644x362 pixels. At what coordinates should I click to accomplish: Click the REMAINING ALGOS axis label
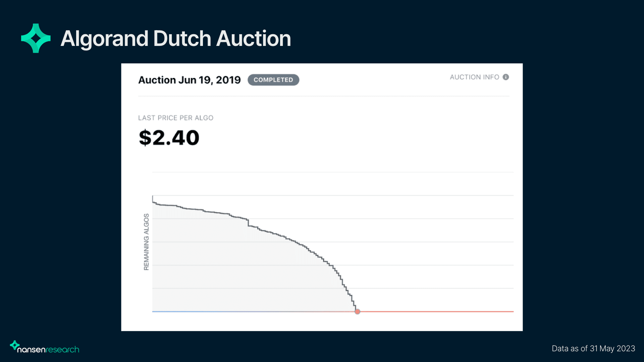(x=146, y=242)
